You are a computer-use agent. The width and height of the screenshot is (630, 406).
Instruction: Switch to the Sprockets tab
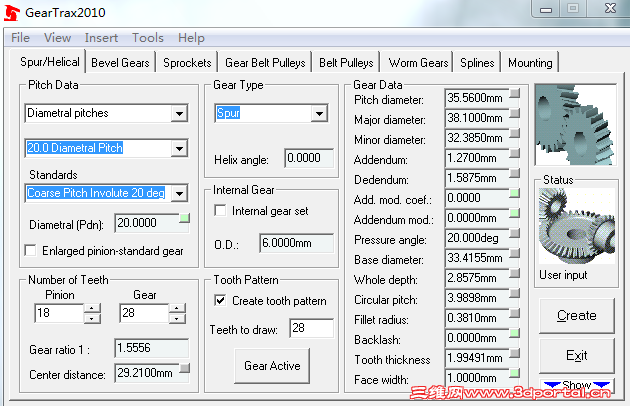click(x=187, y=63)
